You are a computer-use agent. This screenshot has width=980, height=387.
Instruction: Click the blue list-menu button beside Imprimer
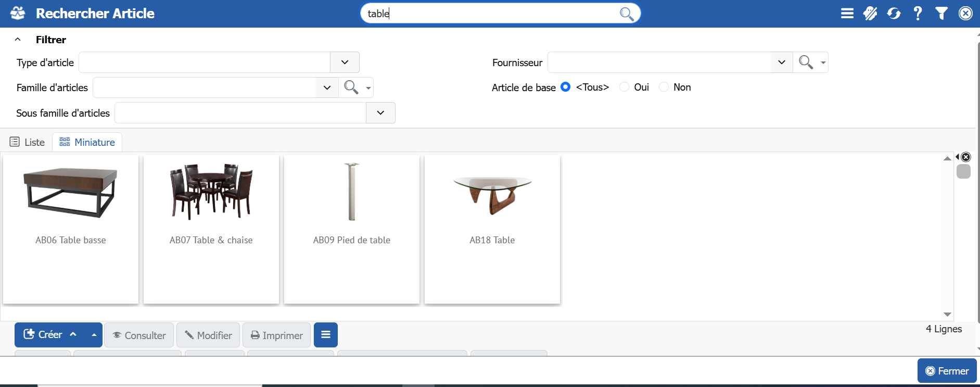point(326,335)
